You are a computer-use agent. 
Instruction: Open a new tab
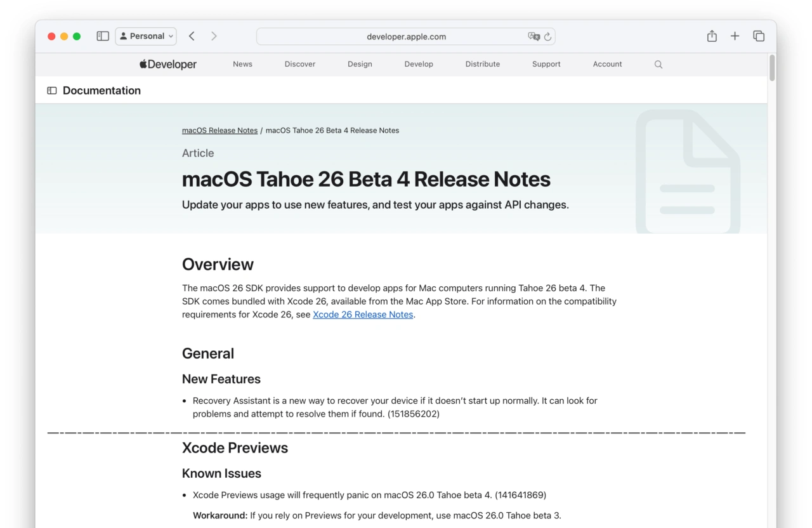[735, 36]
